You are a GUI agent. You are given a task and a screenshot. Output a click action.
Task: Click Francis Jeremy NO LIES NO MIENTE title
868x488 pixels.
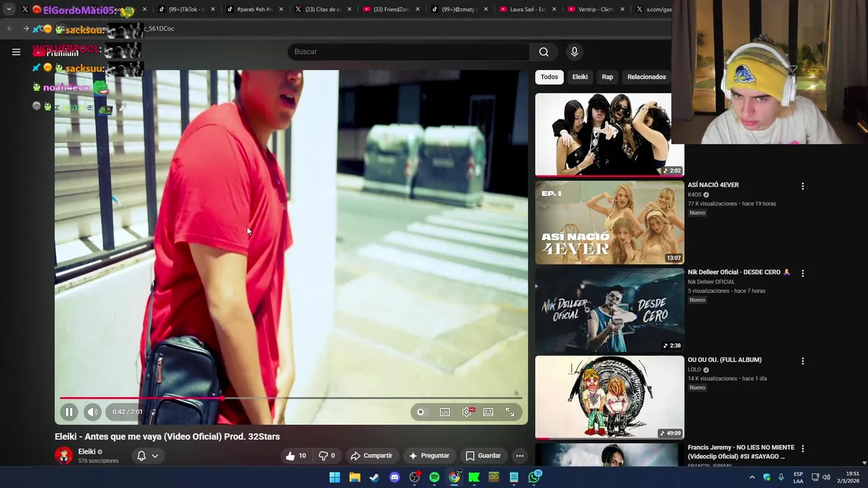tap(741, 452)
